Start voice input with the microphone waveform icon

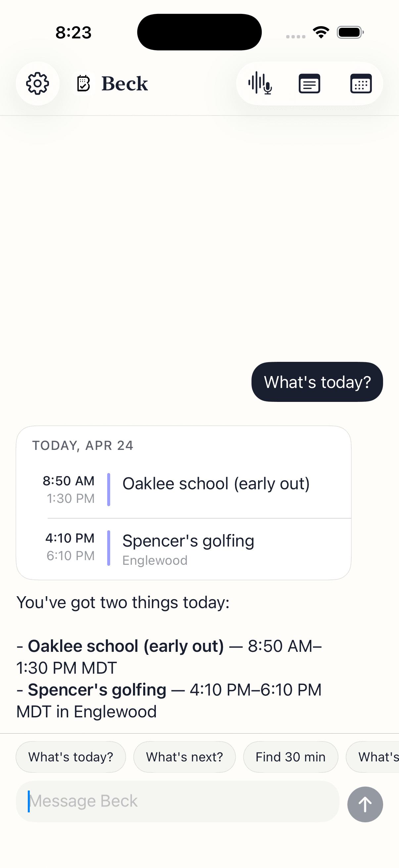260,83
